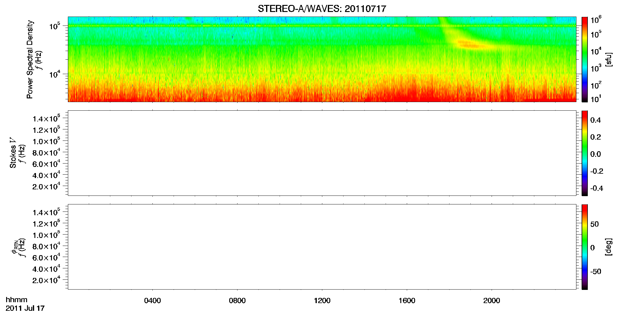644x332 pixels.
Task: Click the 0 label on degree color bar
Action: pyautogui.click(x=592, y=247)
